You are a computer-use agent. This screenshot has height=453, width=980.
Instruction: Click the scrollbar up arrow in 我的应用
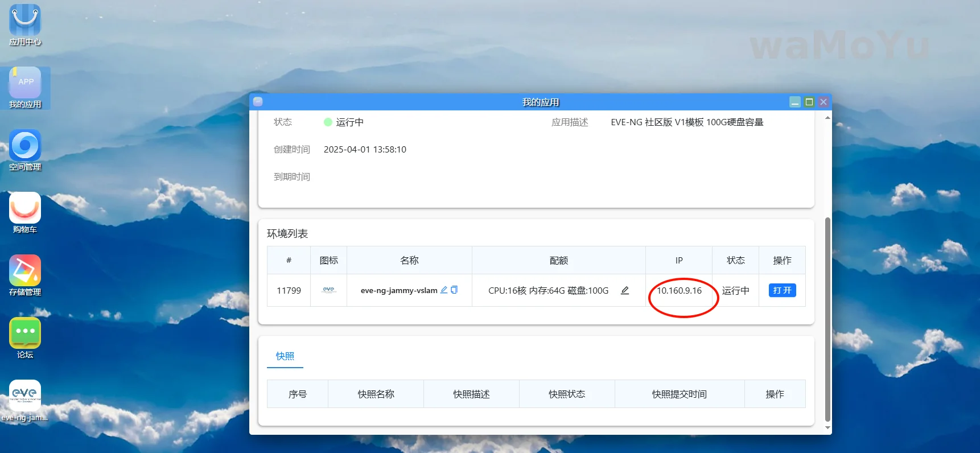pyautogui.click(x=827, y=118)
